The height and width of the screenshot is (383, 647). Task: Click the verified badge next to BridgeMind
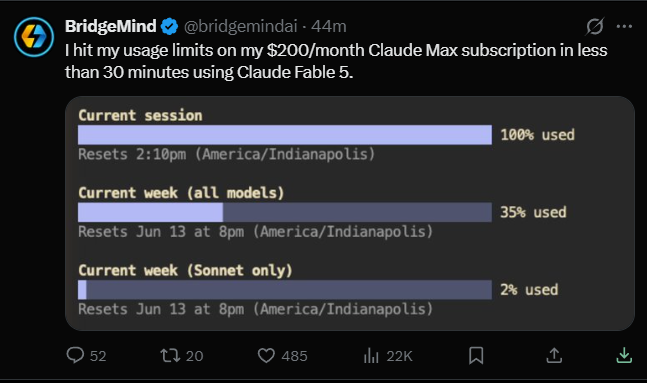pos(169,26)
